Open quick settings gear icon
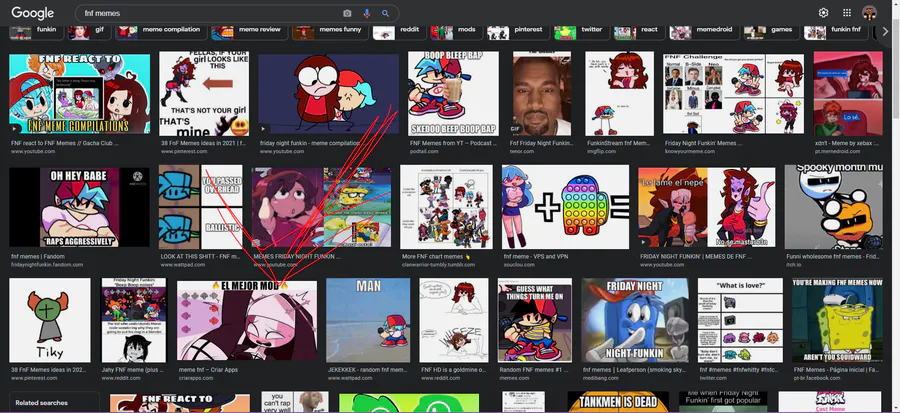The height and width of the screenshot is (413, 900). 823,13
